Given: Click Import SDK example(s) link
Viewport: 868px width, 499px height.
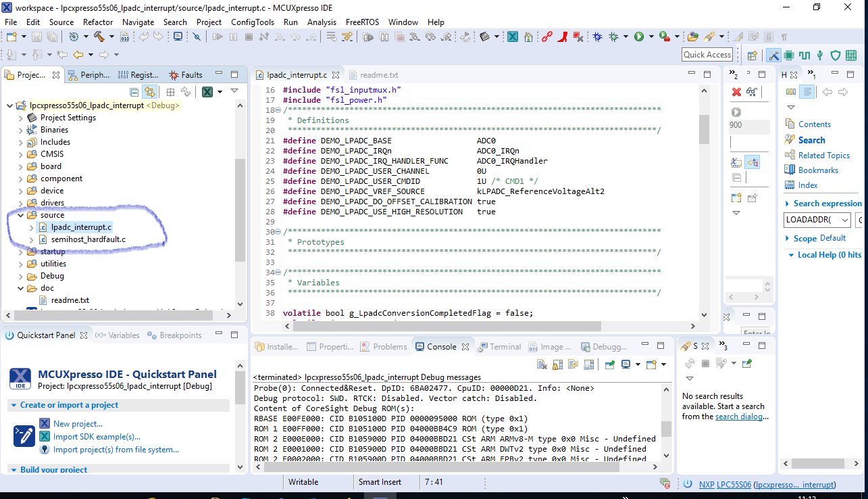Looking at the screenshot, I should [x=97, y=437].
